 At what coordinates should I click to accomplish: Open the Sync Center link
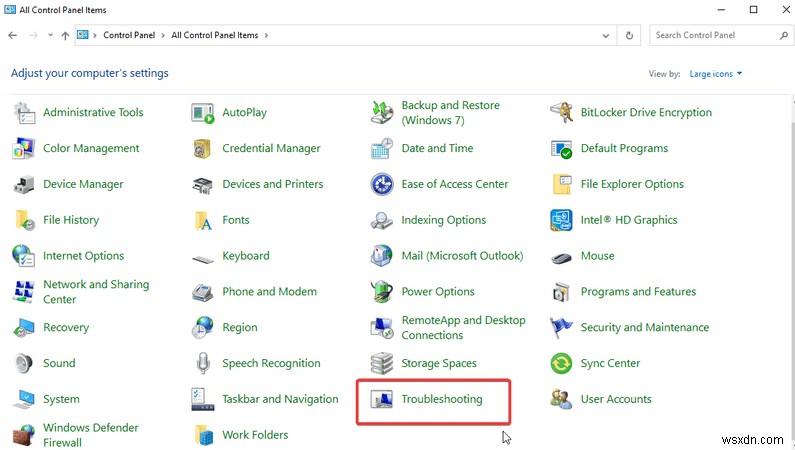click(x=610, y=363)
